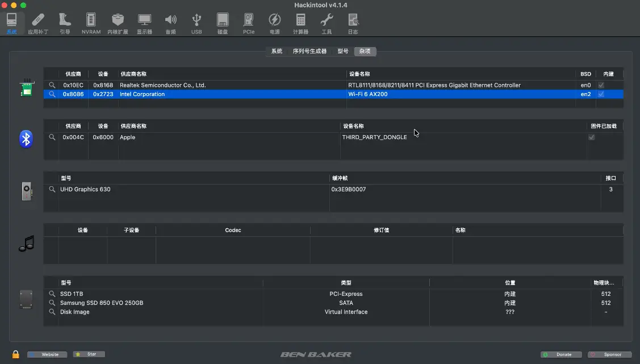Image resolution: width=640 pixels, height=364 pixels.
Task: Switch to the 序列号生成器 tab
Action: click(309, 51)
